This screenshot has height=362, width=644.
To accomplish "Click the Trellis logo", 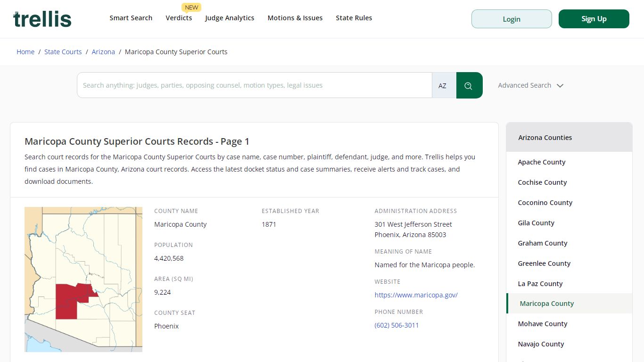I will [42, 19].
